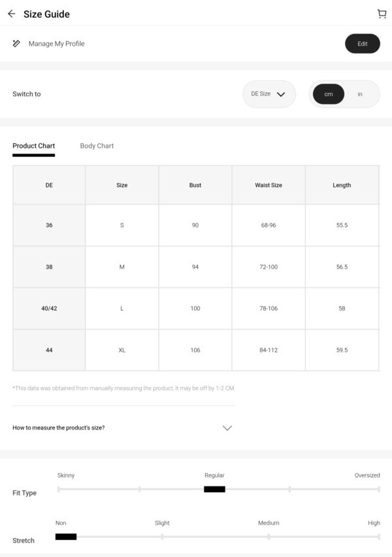Click the DE Size dropdown chevron
This screenshot has width=392, height=557.
click(281, 94)
